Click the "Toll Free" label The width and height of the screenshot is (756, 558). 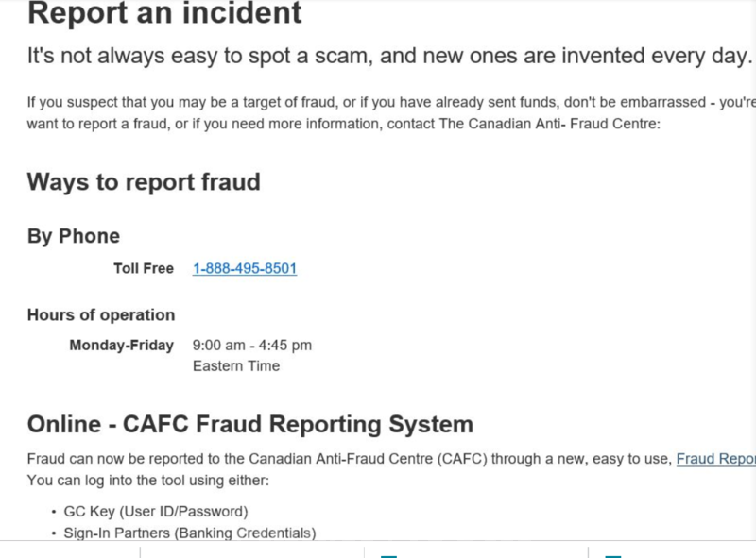tap(144, 269)
